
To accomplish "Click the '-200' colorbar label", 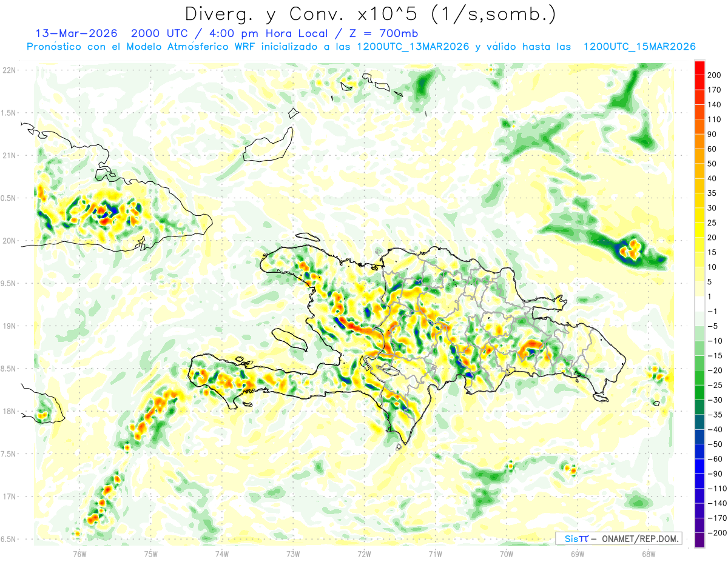I will (717, 533).
